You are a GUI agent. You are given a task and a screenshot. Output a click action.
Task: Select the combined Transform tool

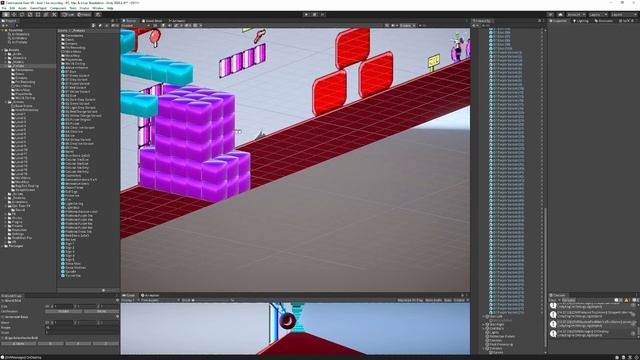pyautogui.click(x=46, y=14)
